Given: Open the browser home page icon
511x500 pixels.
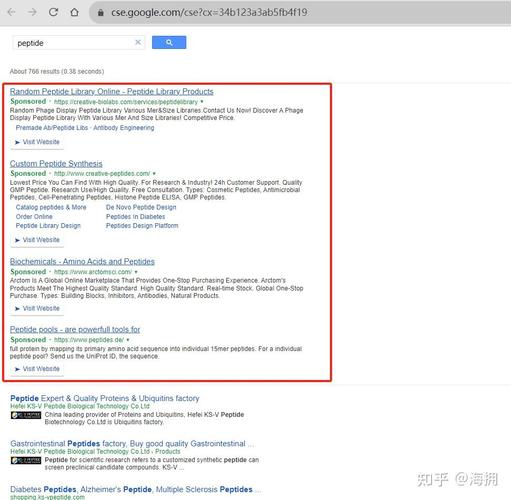Looking at the screenshot, I should coord(75,12).
